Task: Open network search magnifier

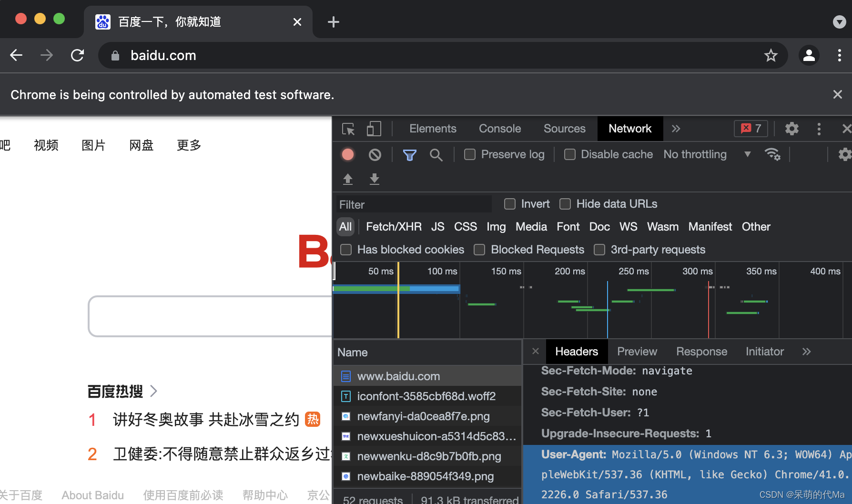Action: (436, 155)
